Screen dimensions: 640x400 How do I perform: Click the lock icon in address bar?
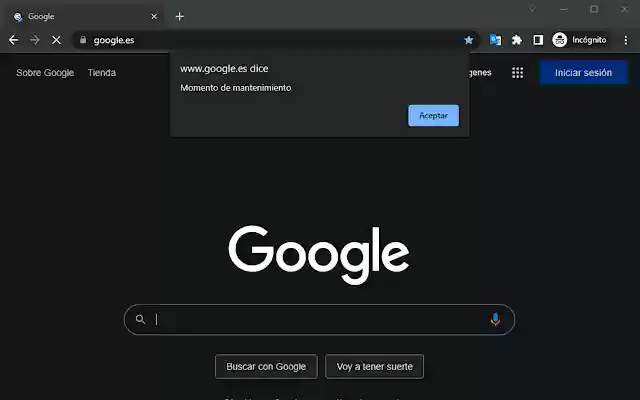[x=83, y=40]
